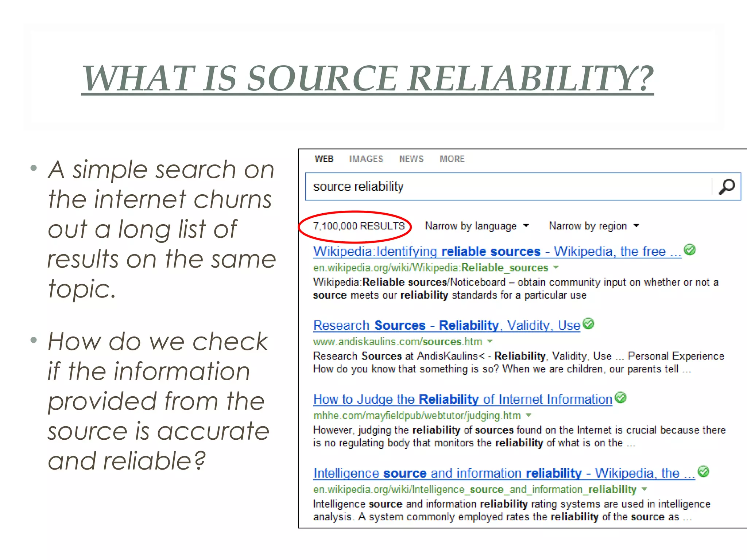Click green checkmark beside Research Sources result
This screenshot has width=747, height=560.
tap(588, 324)
